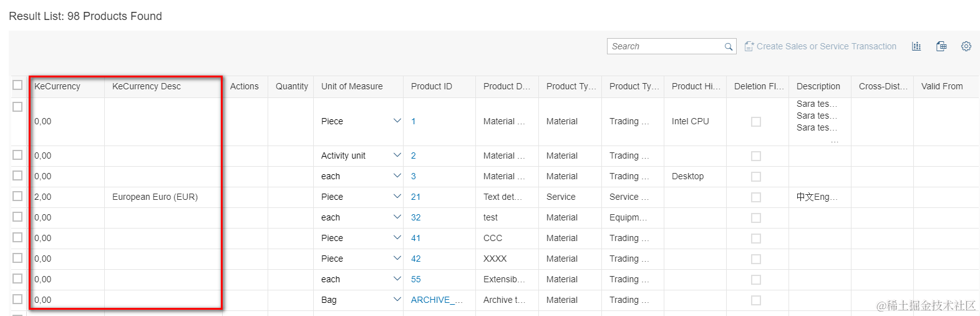Click into the Search input field

coord(665,46)
